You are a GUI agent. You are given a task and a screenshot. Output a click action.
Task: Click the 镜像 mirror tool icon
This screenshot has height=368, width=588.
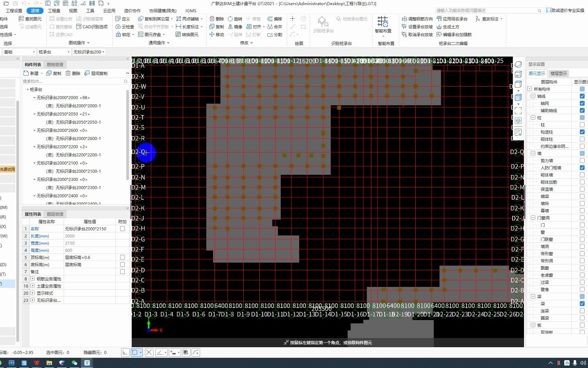click(230, 27)
